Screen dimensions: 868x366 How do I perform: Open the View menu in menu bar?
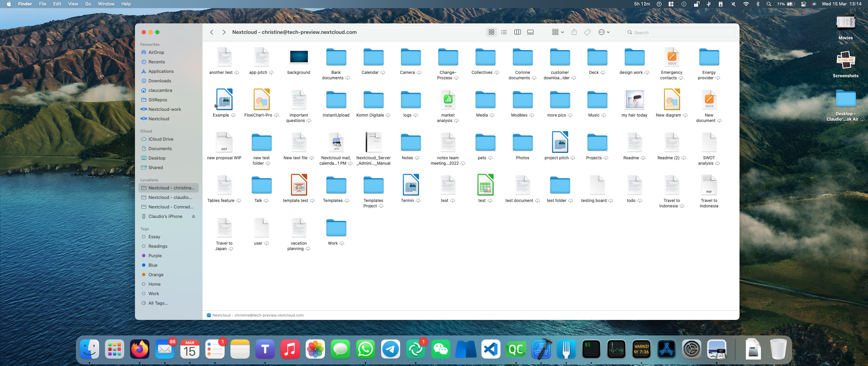pos(73,4)
